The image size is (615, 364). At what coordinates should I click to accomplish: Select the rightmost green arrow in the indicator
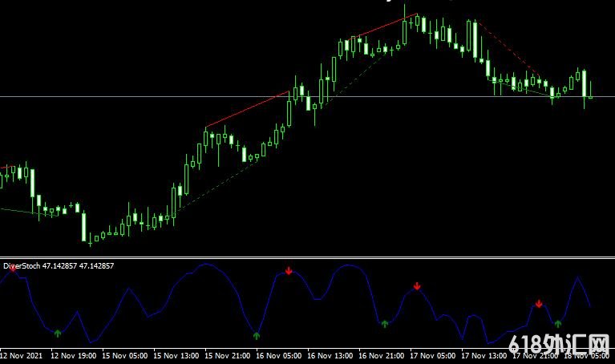pos(558,323)
